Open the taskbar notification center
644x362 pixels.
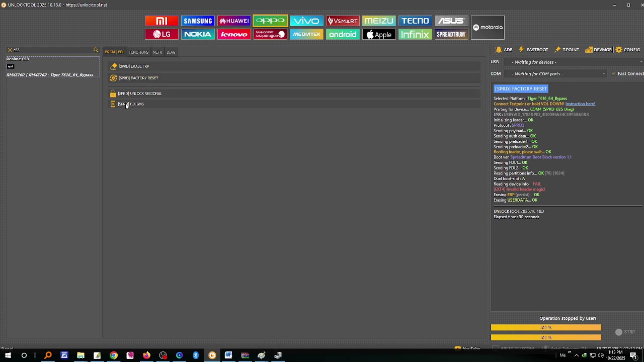(633, 356)
